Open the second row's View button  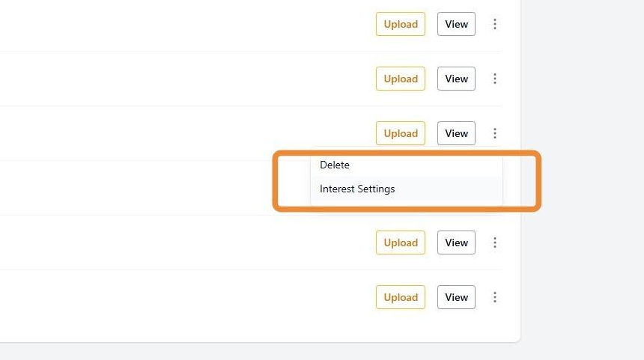456,79
